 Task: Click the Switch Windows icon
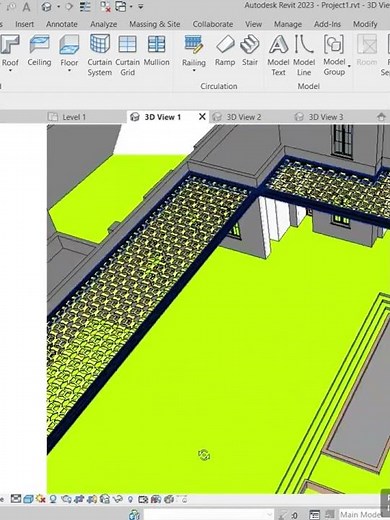(x=121, y=7)
